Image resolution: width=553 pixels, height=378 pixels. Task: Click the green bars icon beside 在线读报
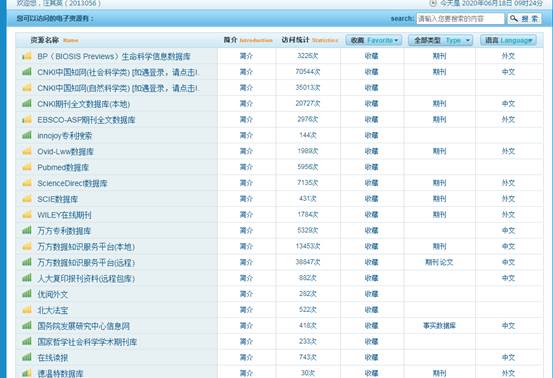(x=27, y=358)
